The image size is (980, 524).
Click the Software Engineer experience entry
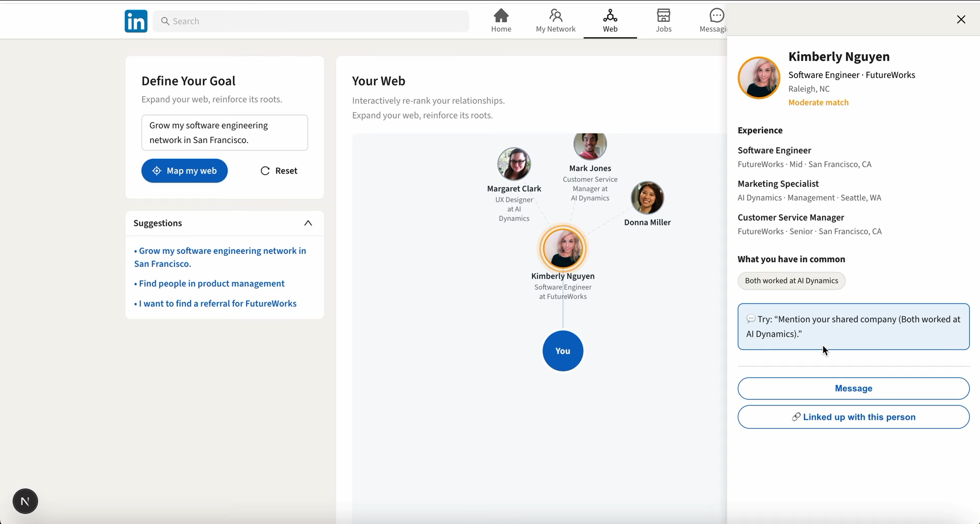[804, 157]
